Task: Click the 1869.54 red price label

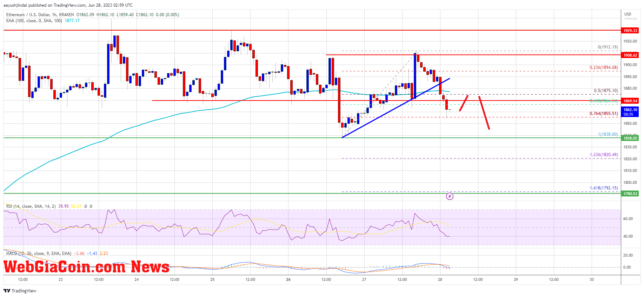Action: (x=630, y=101)
